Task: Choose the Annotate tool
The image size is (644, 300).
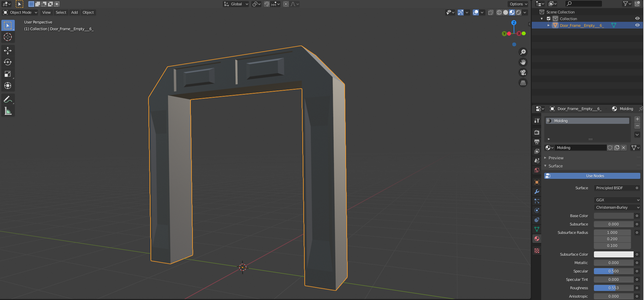Action: (x=8, y=99)
